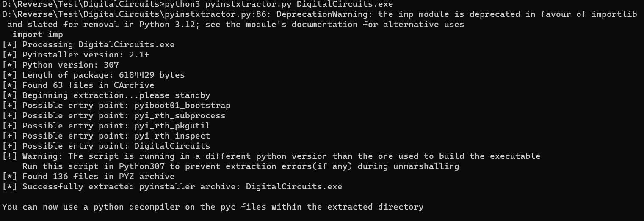Click the 'Found 63 files in CArchive' line
Viewport: 644px width, 221px height.
[88, 85]
